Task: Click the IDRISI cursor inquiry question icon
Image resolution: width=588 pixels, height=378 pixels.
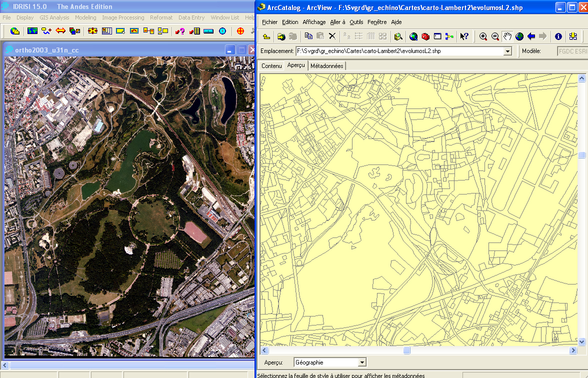Action: pyautogui.click(x=180, y=31)
